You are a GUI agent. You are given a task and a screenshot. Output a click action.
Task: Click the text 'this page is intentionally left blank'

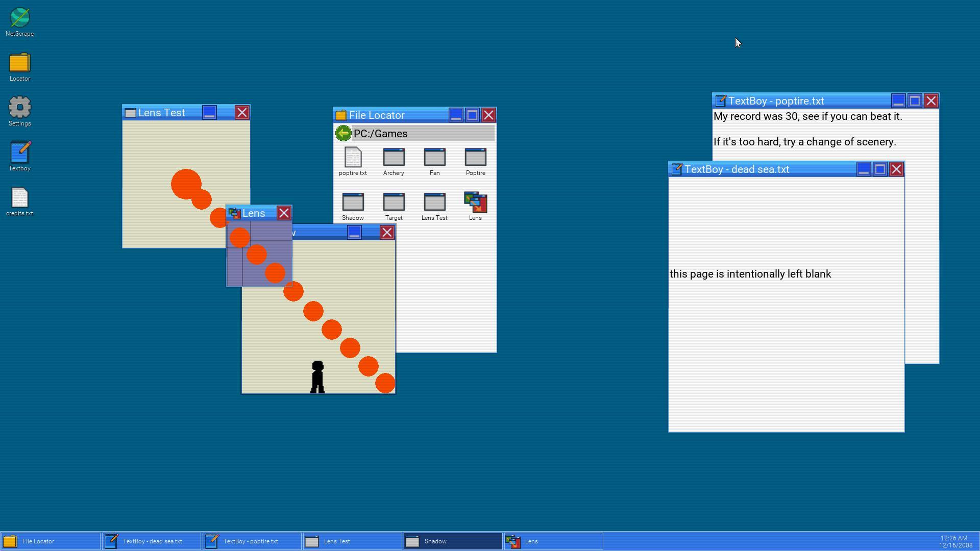[x=750, y=274]
